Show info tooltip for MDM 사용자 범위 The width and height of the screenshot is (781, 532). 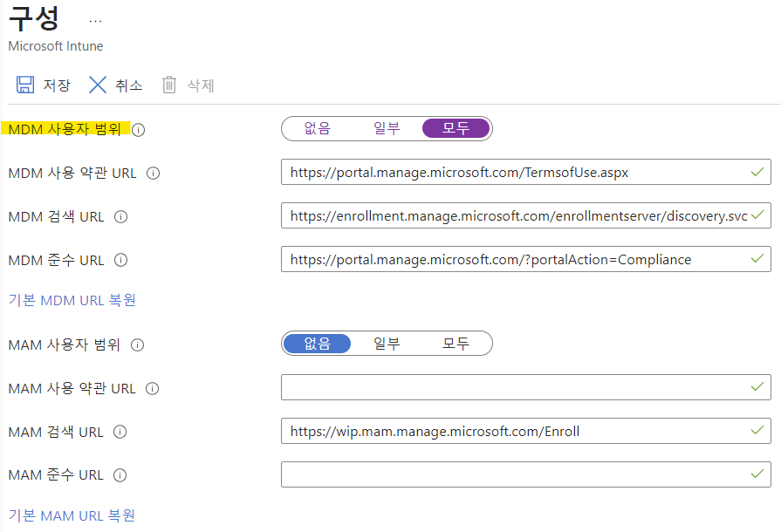139,130
